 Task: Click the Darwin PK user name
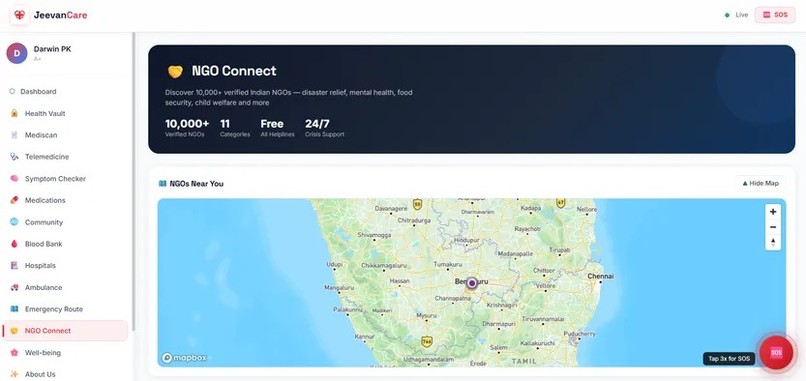click(52, 49)
